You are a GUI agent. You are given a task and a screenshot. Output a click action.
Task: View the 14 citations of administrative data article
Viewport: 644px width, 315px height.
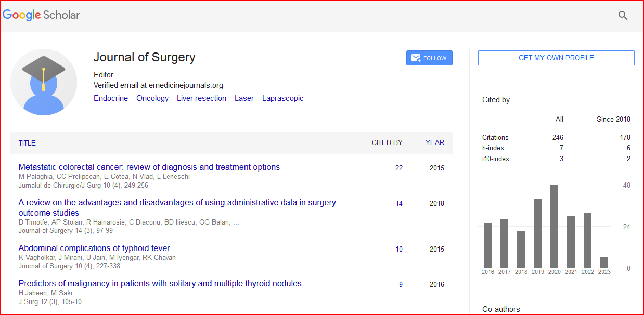(398, 203)
